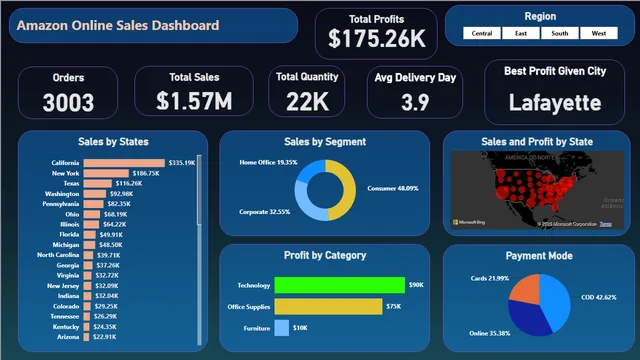Click the Virginia state label

tap(68, 276)
